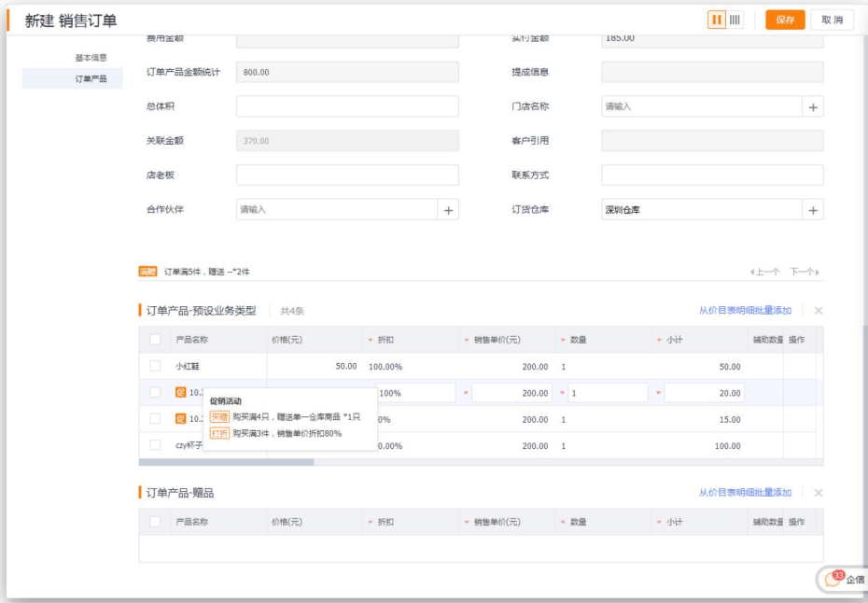Viewport: 868px width, 603px height.
Task: Click the product table horizontal scrollbar
Action: [x=227, y=462]
